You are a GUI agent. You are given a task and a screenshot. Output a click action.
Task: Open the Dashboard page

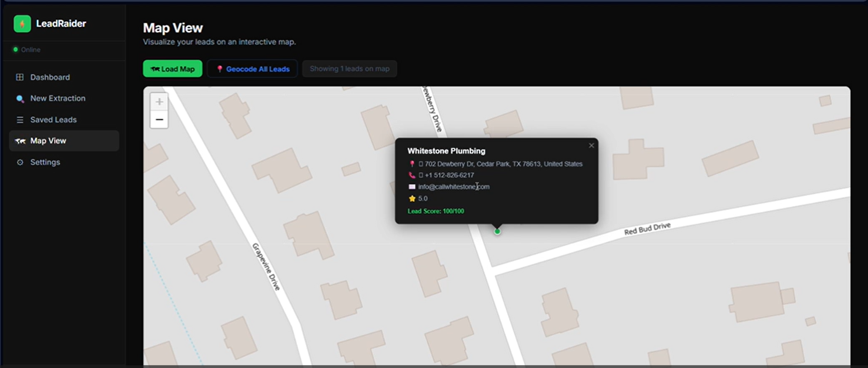point(64,77)
